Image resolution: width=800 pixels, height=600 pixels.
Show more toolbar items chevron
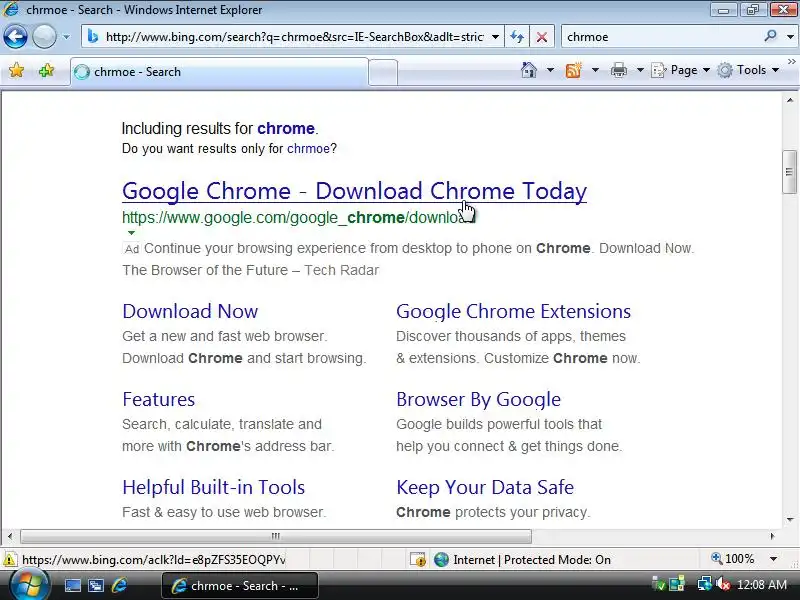pyautogui.click(x=791, y=61)
